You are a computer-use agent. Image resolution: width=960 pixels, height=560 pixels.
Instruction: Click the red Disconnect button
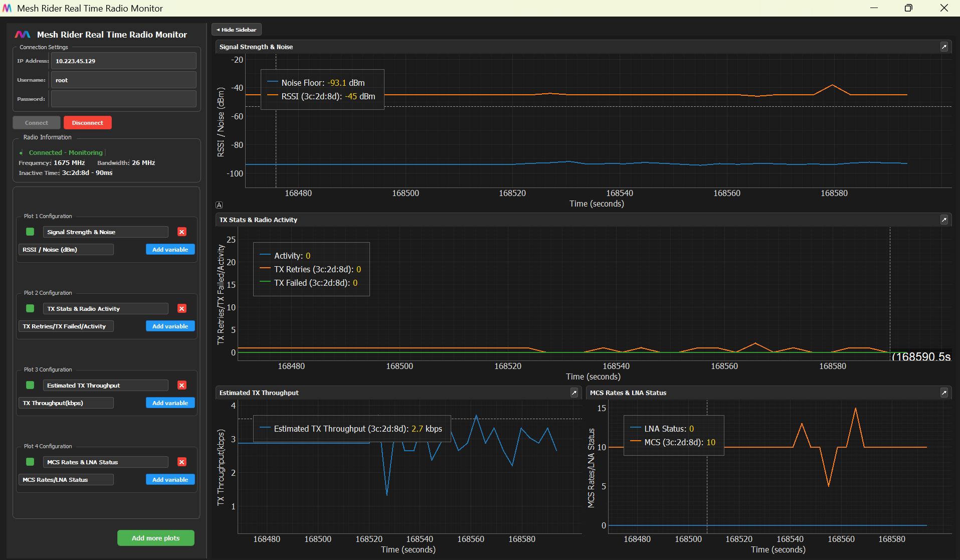pyautogui.click(x=88, y=123)
